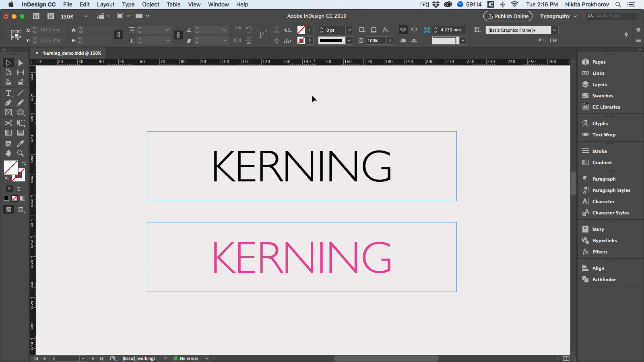Select the kerning_demo.indd document tab
644x362 pixels.
pos(72,53)
